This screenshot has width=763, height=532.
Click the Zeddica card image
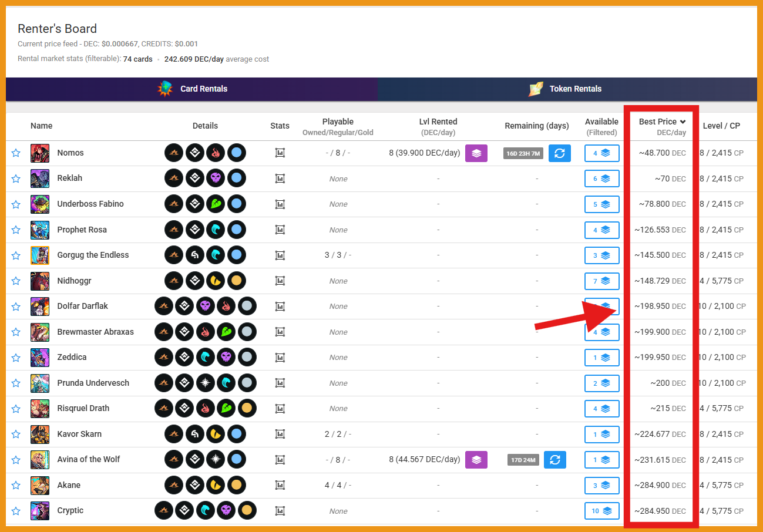point(40,358)
